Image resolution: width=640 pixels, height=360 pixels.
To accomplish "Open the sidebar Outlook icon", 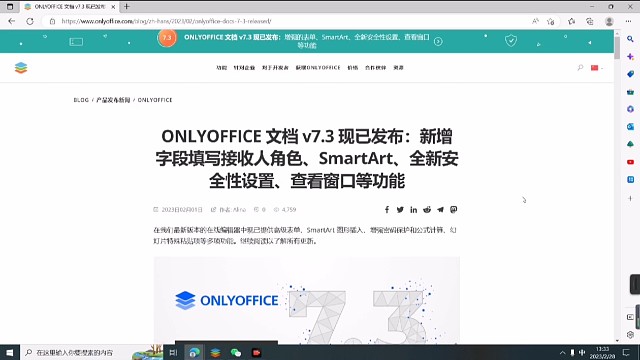I will point(630,127).
